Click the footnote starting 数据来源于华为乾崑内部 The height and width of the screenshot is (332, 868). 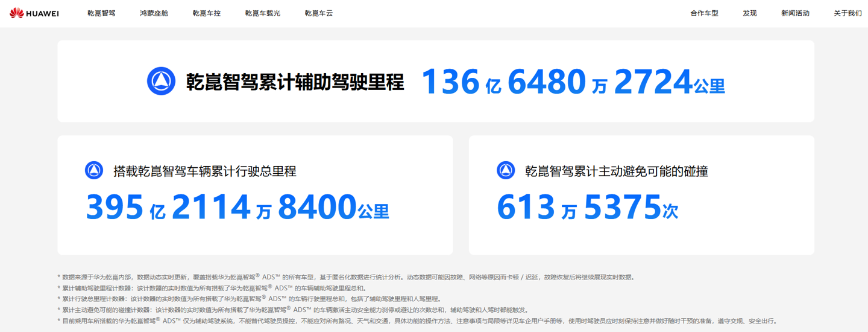click(346, 277)
